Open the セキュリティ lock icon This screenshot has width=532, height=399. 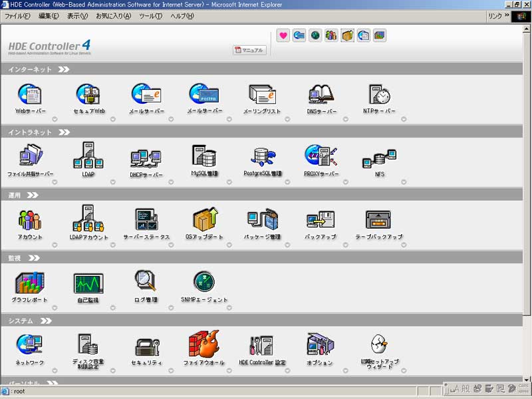(147, 347)
